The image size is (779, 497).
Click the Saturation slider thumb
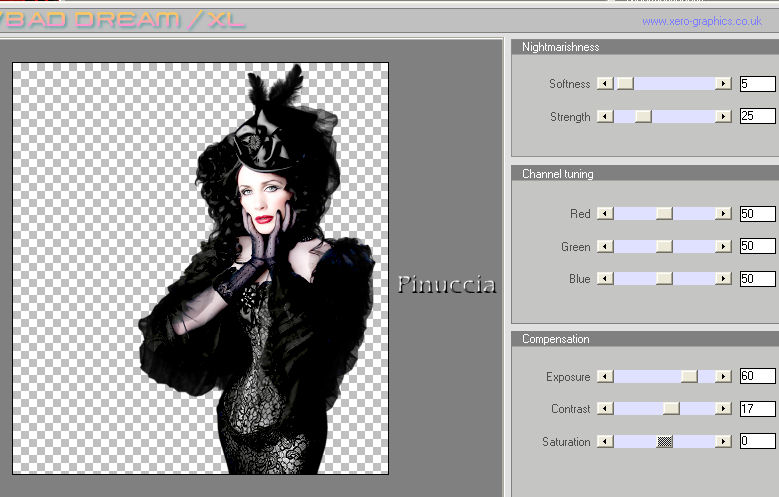coord(664,441)
